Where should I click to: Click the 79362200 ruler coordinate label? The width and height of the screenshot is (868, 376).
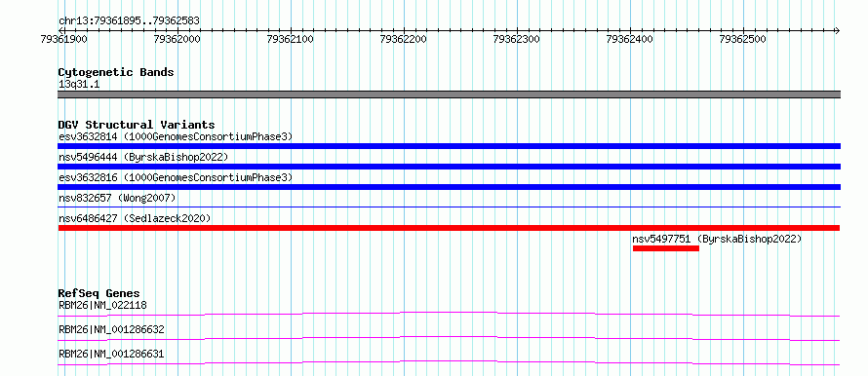(404, 39)
